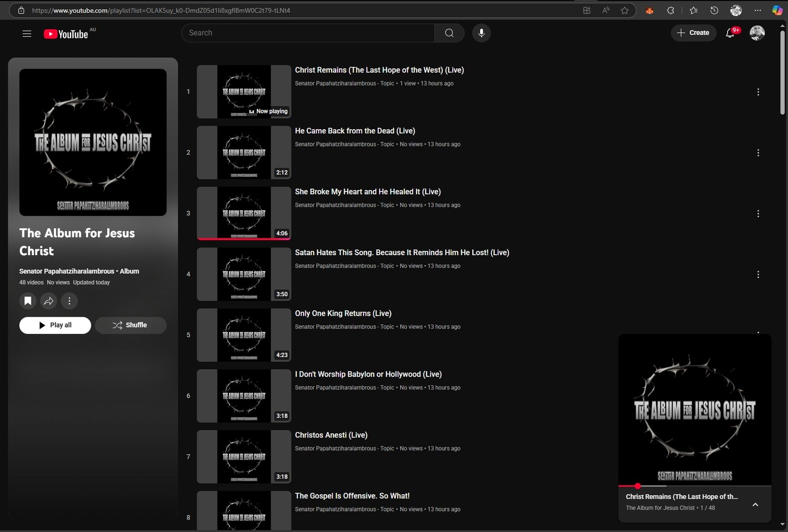Click Play all button
Image resolution: width=788 pixels, height=532 pixels.
[55, 326]
